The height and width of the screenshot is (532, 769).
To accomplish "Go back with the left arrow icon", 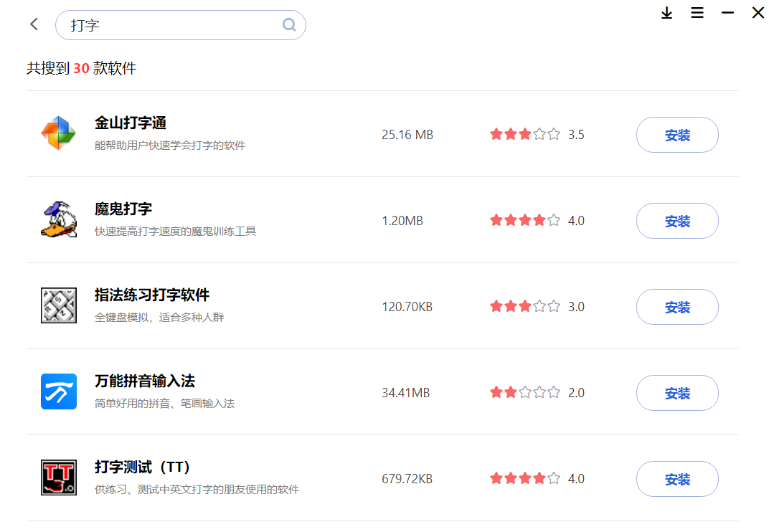I will (x=34, y=24).
